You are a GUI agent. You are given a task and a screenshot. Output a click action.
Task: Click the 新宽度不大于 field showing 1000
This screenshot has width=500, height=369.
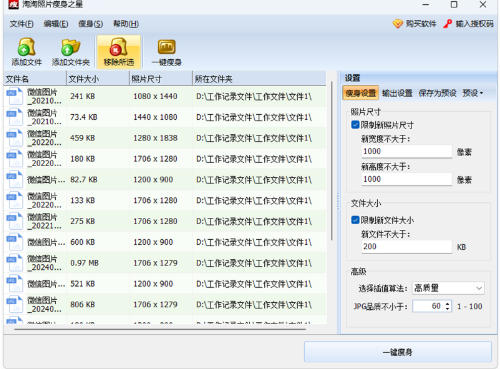tap(407, 151)
